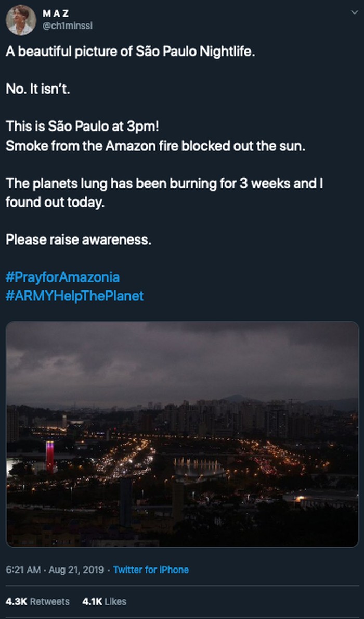Click the 6:21 AM Aug 21, 2019 timestamp
Image resolution: width=364 pixels, height=619 pixels.
[x=55, y=570]
